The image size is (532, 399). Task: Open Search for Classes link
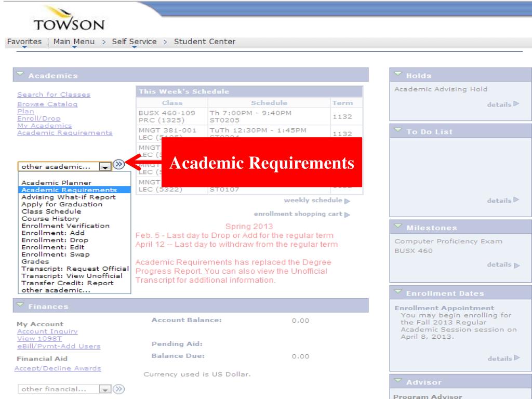pyautogui.click(x=54, y=95)
